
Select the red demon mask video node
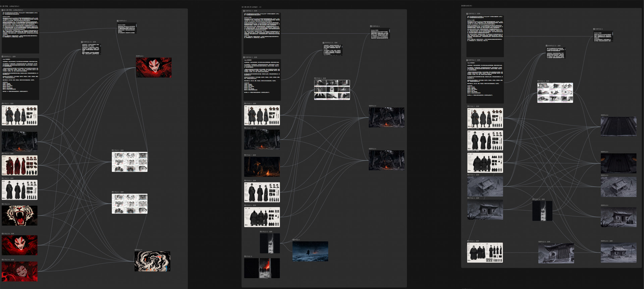click(154, 67)
